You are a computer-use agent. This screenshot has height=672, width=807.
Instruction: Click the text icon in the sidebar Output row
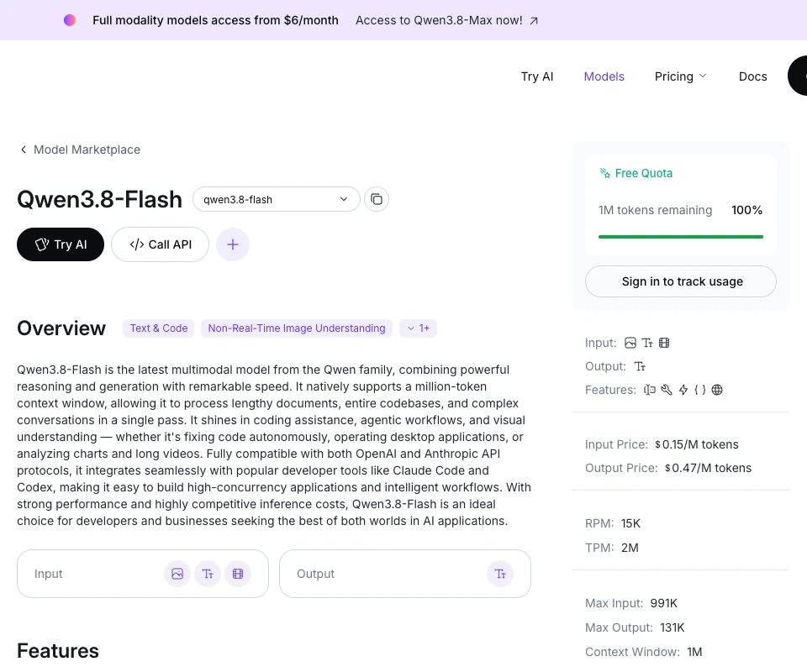(x=640, y=366)
